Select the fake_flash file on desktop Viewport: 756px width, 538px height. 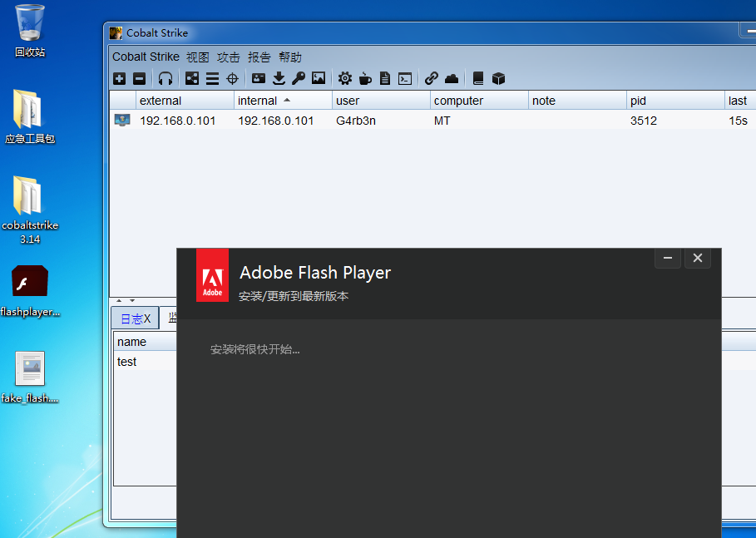[30, 377]
